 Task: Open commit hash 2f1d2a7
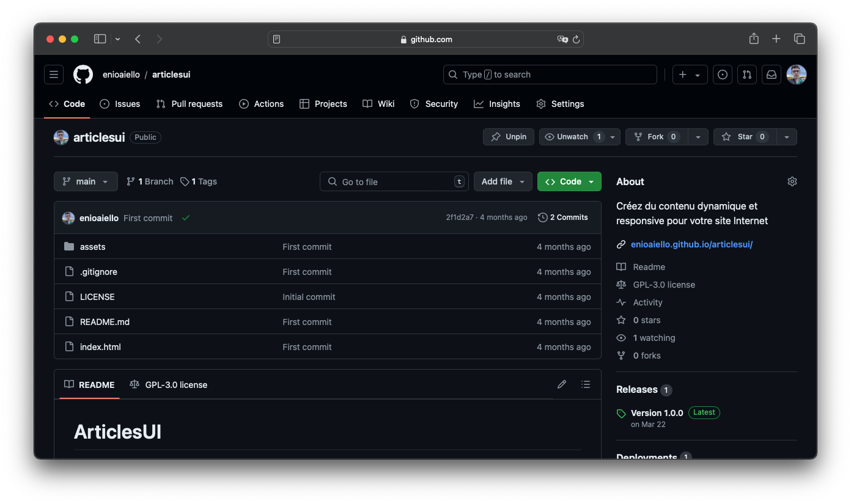(460, 217)
